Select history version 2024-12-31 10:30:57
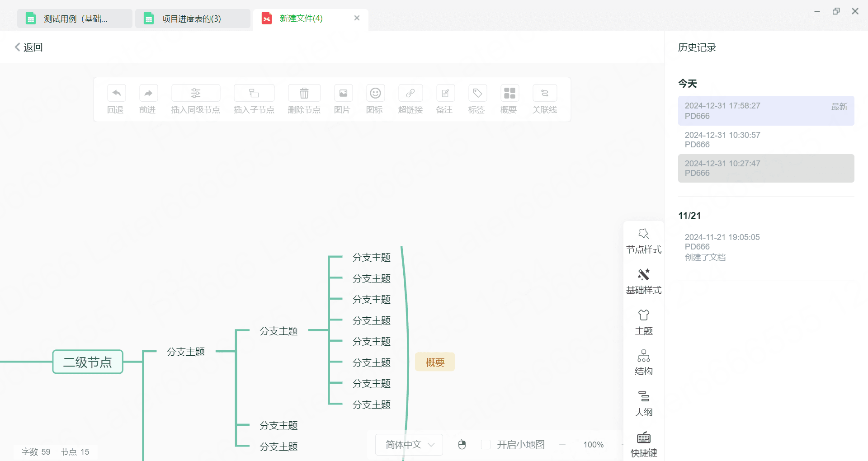Image resolution: width=868 pixels, height=461 pixels. pyautogui.click(x=766, y=140)
